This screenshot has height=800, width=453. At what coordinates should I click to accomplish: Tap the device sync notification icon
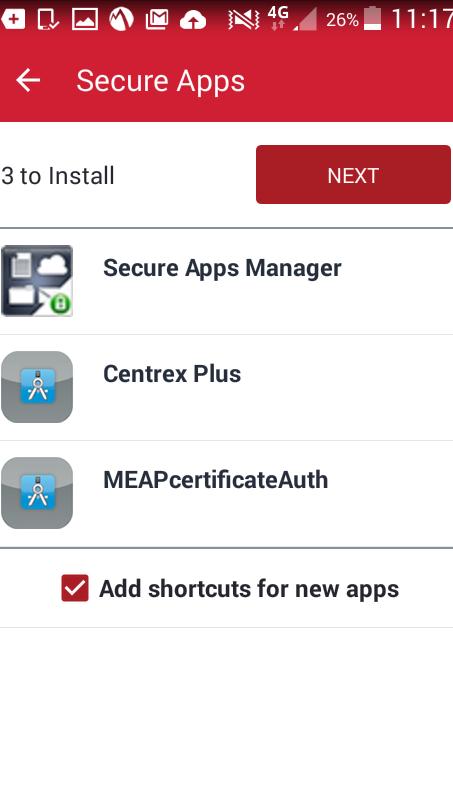(48, 19)
